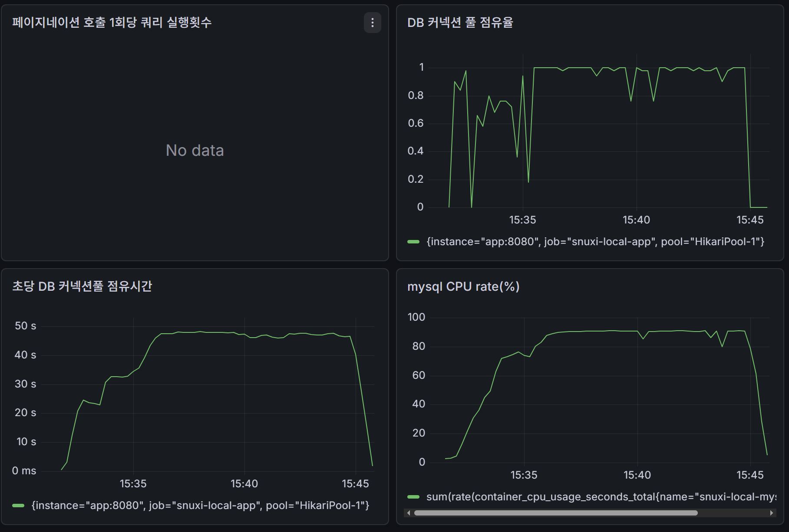Open the DB 커넥션 풀 점유율 panel title
The width and height of the screenshot is (789, 532).
pos(460,23)
